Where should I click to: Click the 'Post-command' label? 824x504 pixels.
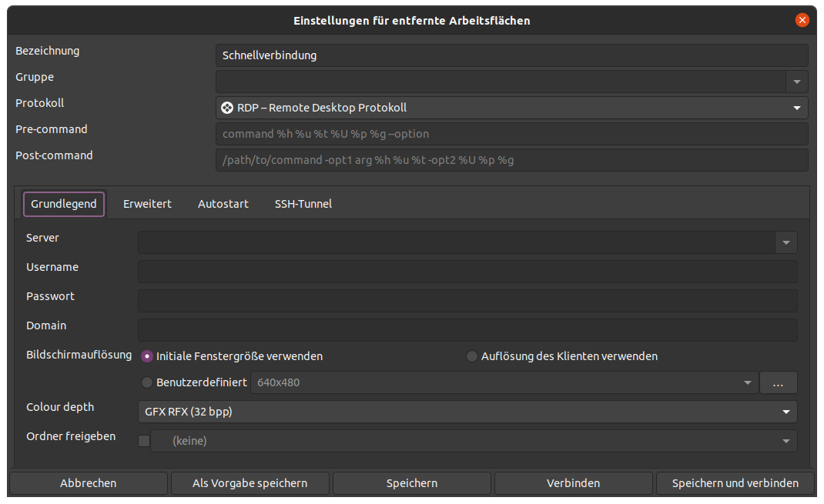coord(54,155)
